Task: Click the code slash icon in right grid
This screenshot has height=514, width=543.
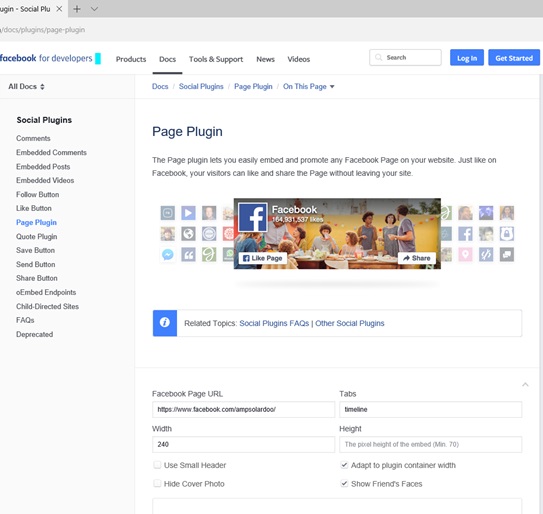Action: (x=486, y=255)
